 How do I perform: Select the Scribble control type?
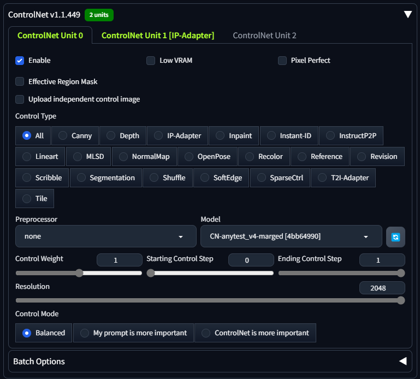click(42, 178)
